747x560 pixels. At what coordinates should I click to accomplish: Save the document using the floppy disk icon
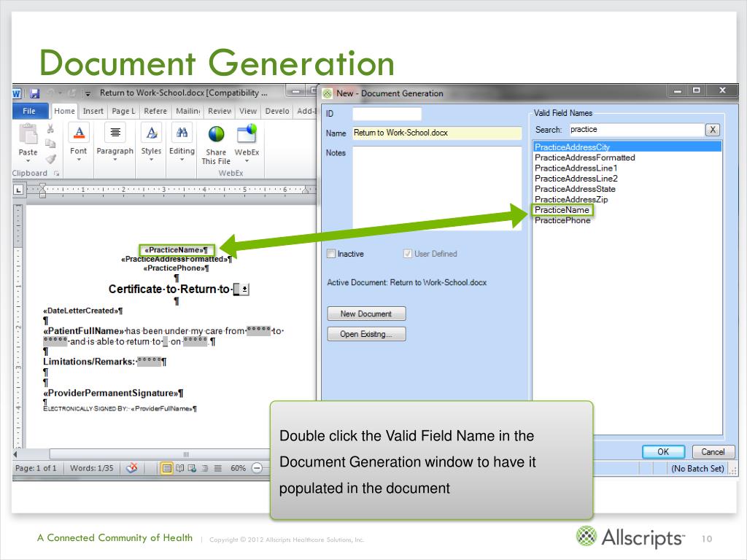34,93
